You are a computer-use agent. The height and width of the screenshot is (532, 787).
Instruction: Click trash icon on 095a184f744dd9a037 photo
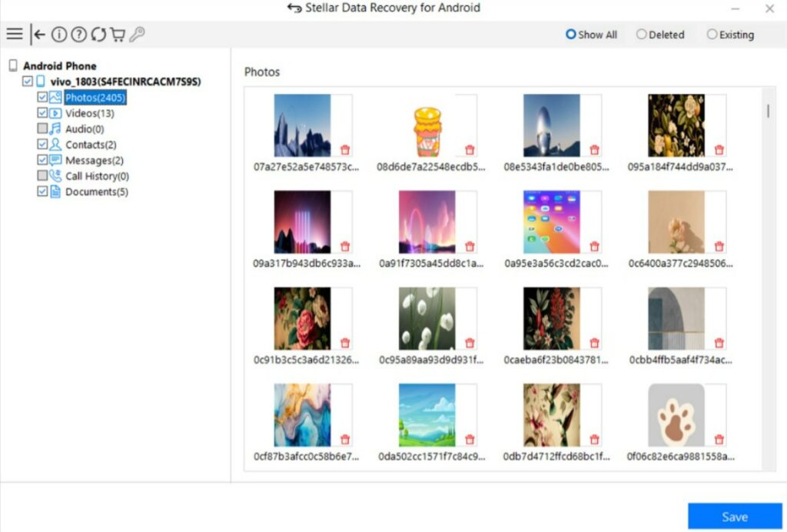tap(719, 150)
